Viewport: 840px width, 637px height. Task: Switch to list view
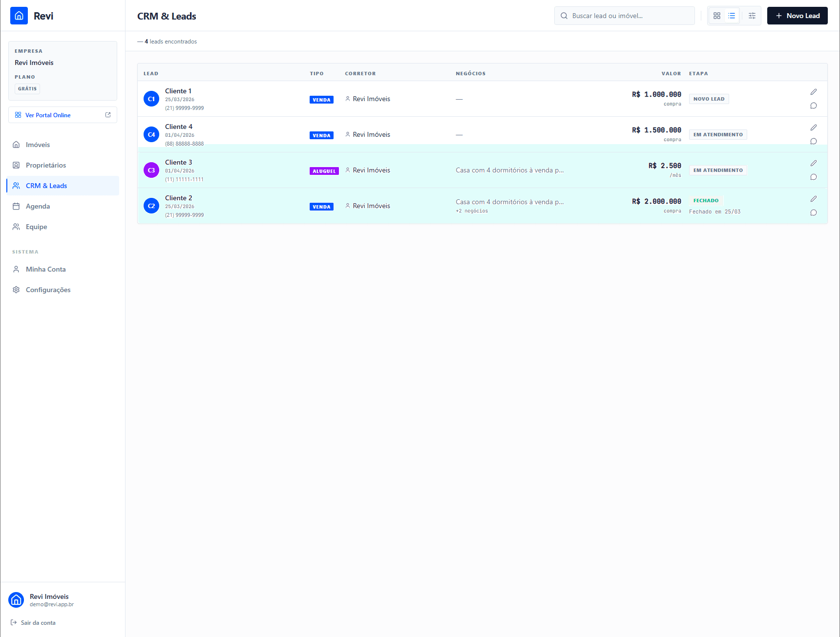[x=731, y=16]
